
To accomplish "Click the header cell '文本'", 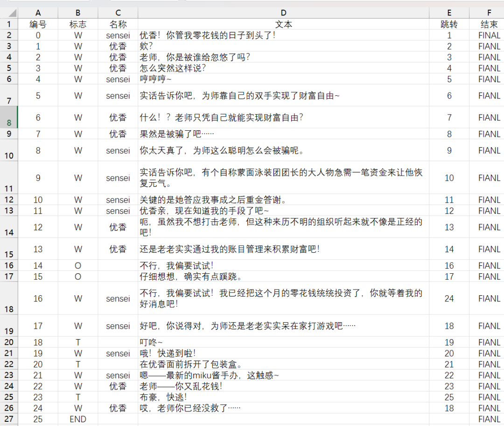I will click(x=284, y=24).
